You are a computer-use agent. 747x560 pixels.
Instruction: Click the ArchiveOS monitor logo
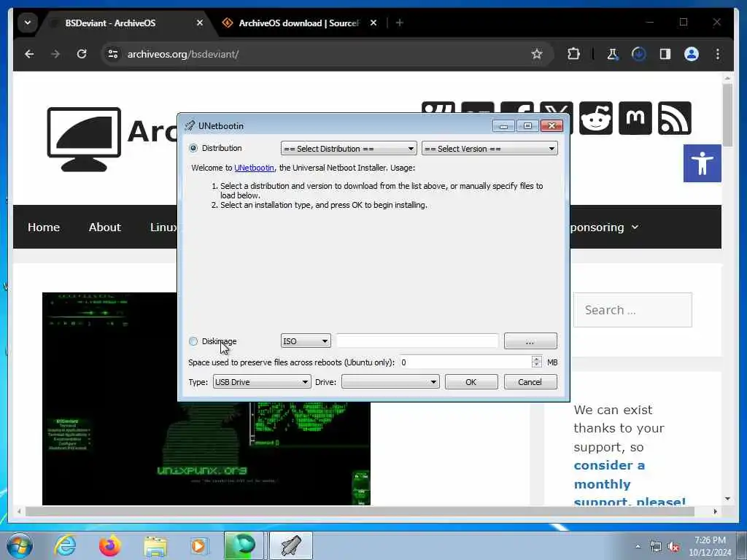point(84,139)
